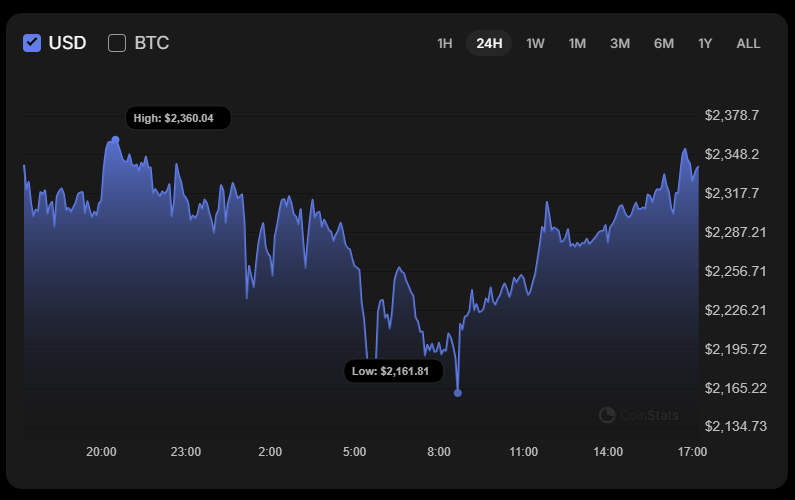
Task: Show the 6M chart range
Action: tap(664, 43)
